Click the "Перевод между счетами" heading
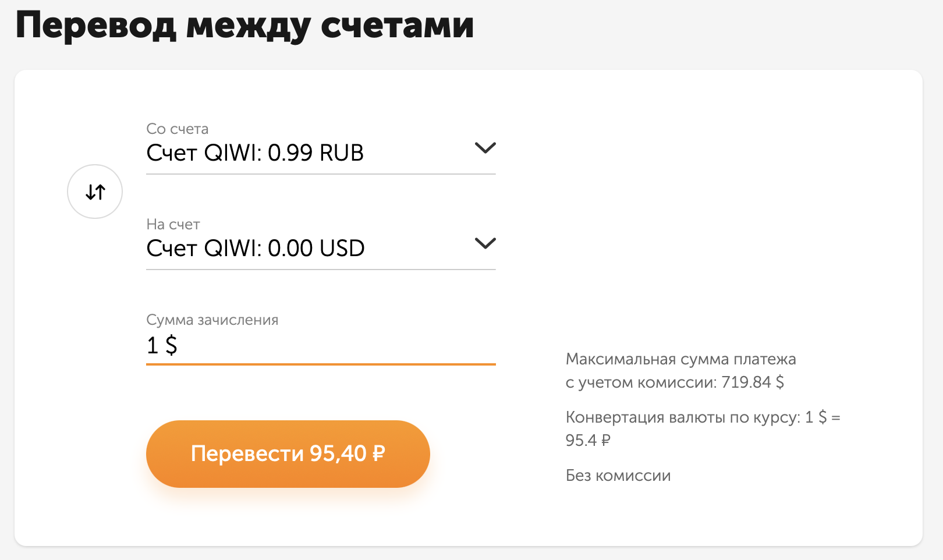The height and width of the screenshot is (560, 943). tap(244, 26)
